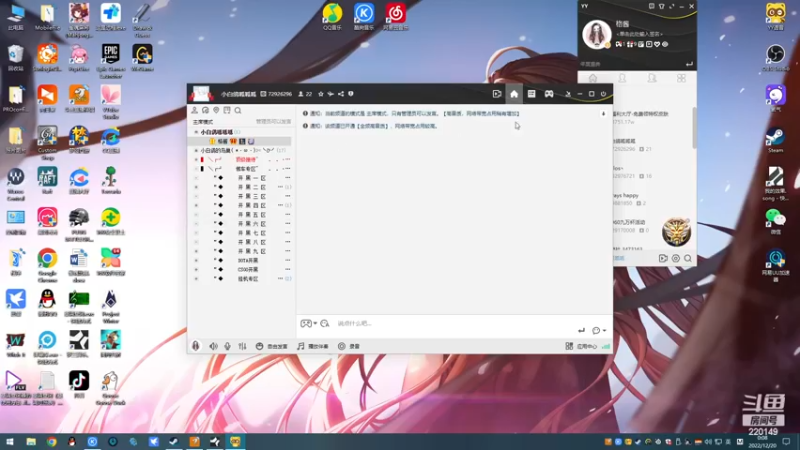Select the 开黑四区 channel
The image size is (800, 450).
point(252,206)
